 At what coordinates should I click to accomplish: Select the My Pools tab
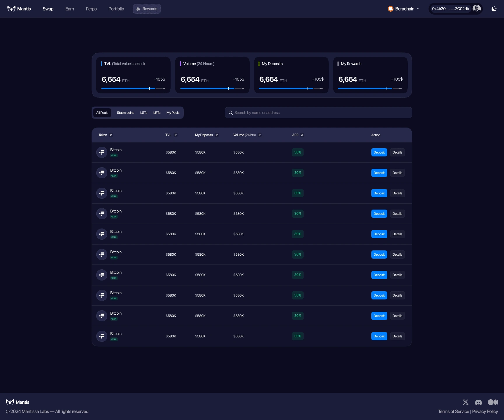[173, 113]
